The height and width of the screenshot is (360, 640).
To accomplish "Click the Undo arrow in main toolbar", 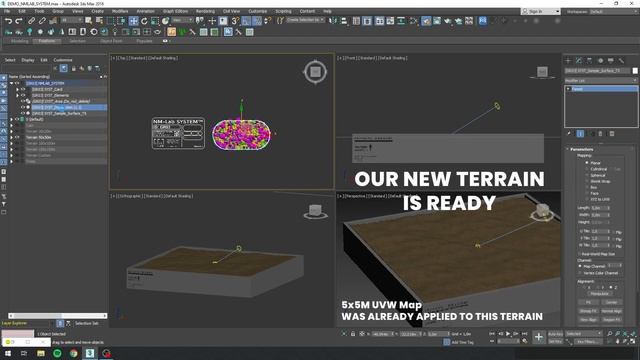I will tap(9, 21).
